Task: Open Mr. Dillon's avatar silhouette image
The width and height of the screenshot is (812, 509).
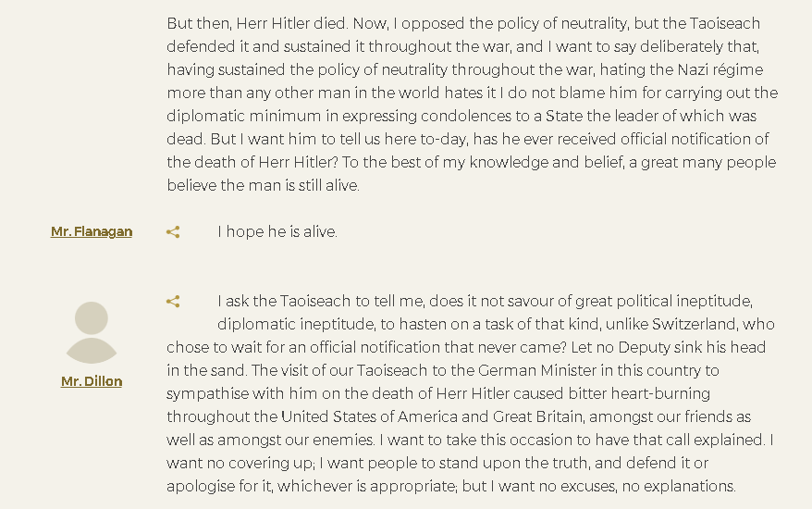Action: pyautogui.click(x=92, y=332)
